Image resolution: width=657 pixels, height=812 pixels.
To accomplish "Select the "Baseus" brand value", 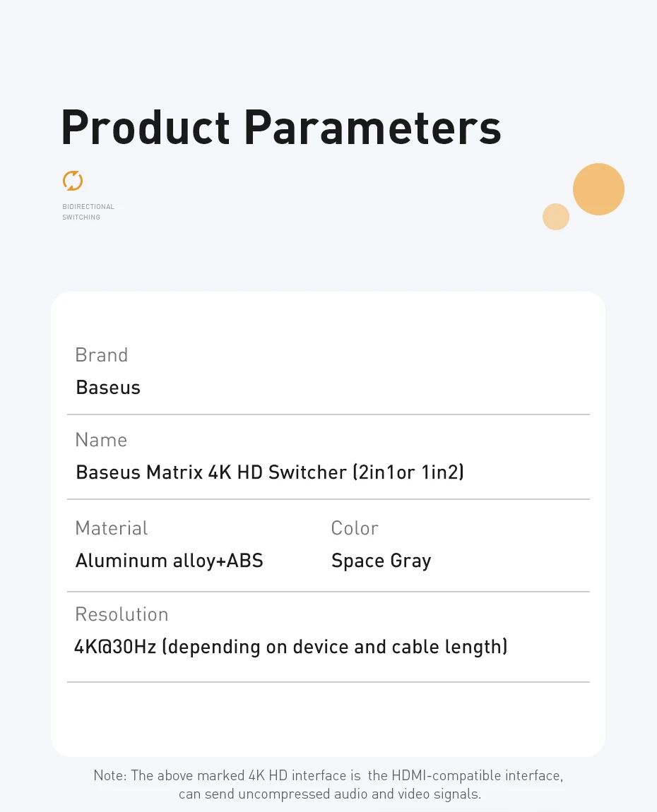I will (108, 387).
